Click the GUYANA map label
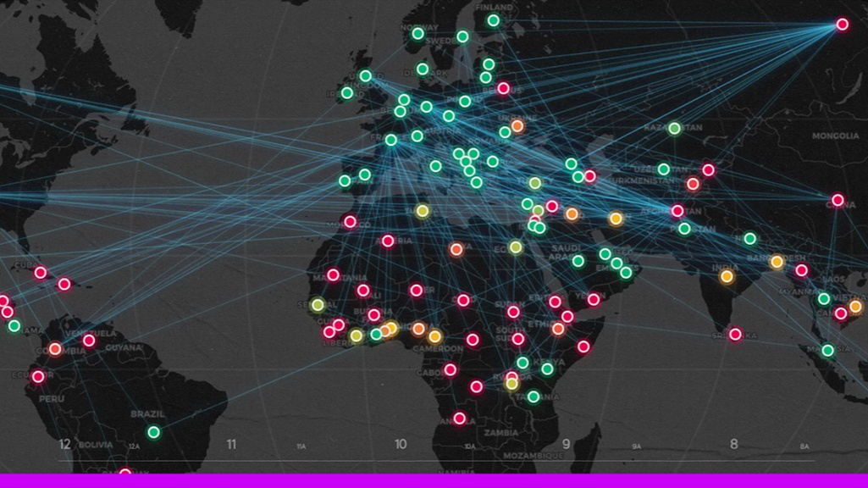 tap(124, 348)
